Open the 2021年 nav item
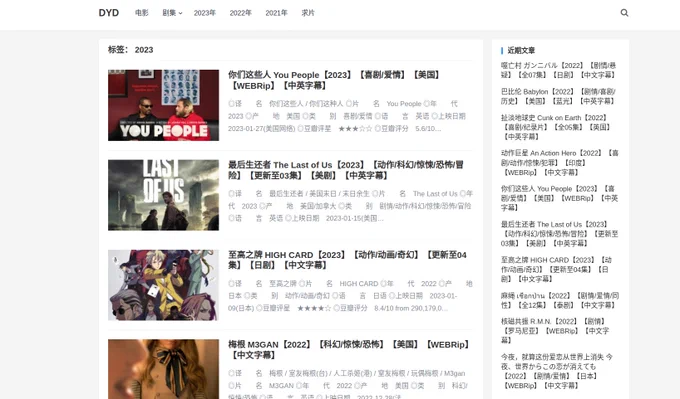 276,13
